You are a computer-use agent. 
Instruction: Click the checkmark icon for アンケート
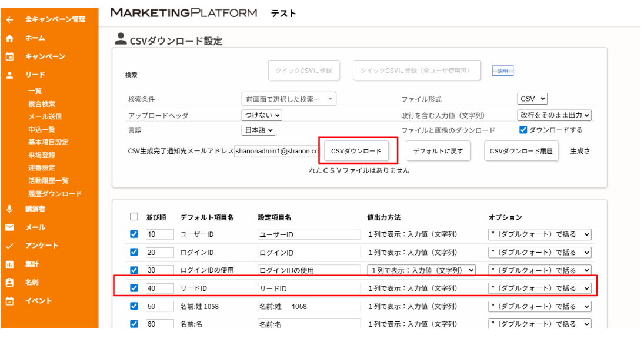10,246
